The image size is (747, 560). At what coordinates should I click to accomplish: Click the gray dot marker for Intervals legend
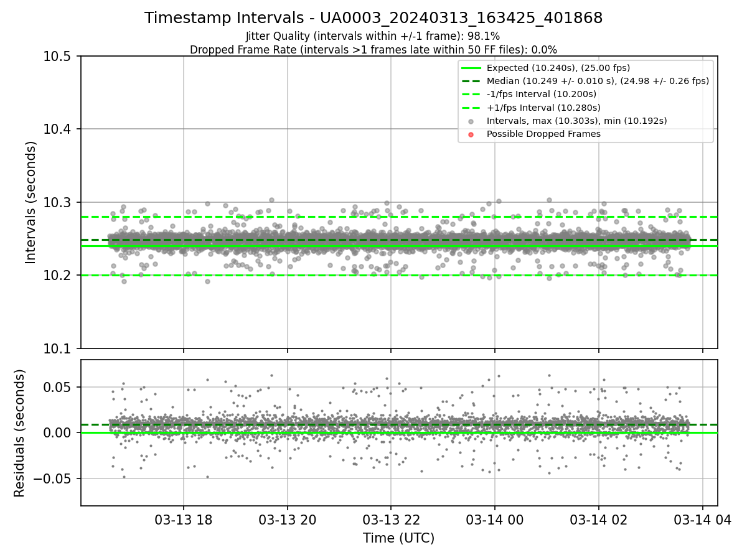click(471, 121)
